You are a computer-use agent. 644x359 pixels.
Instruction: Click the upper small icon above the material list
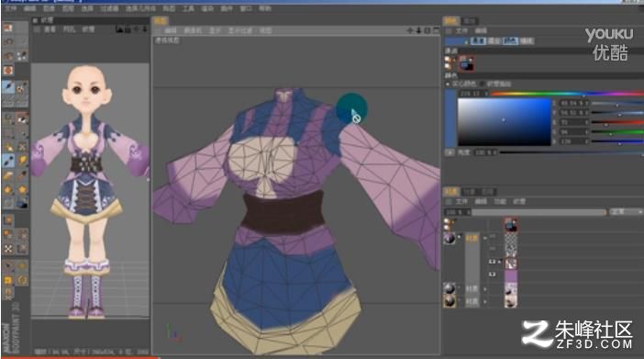point(448,221)
